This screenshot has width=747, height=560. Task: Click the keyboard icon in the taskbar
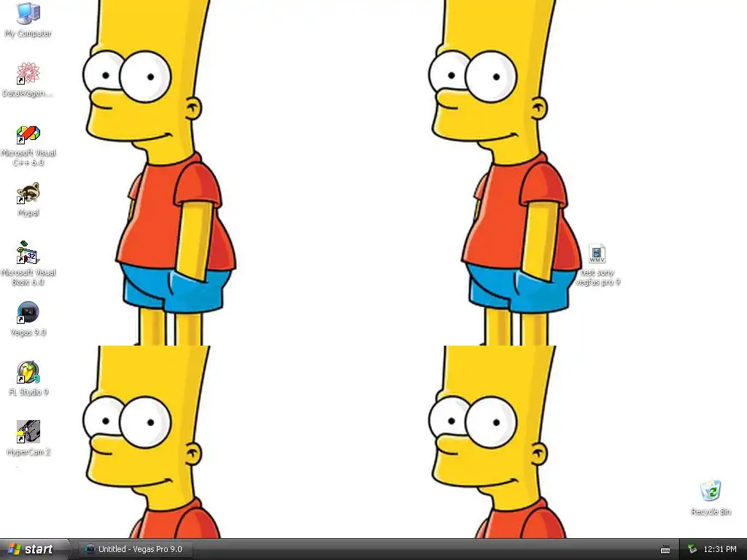point(665,550)
